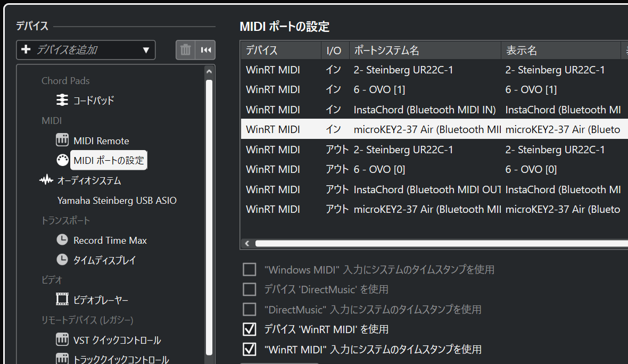
Task: Toggle デバイス 'DirectMusic' を使用 checkbox
Action: [x=250, y=289]
